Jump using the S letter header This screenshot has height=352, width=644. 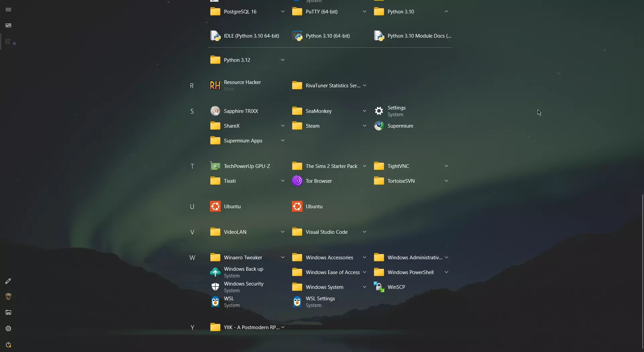click(x=192, y=111)
